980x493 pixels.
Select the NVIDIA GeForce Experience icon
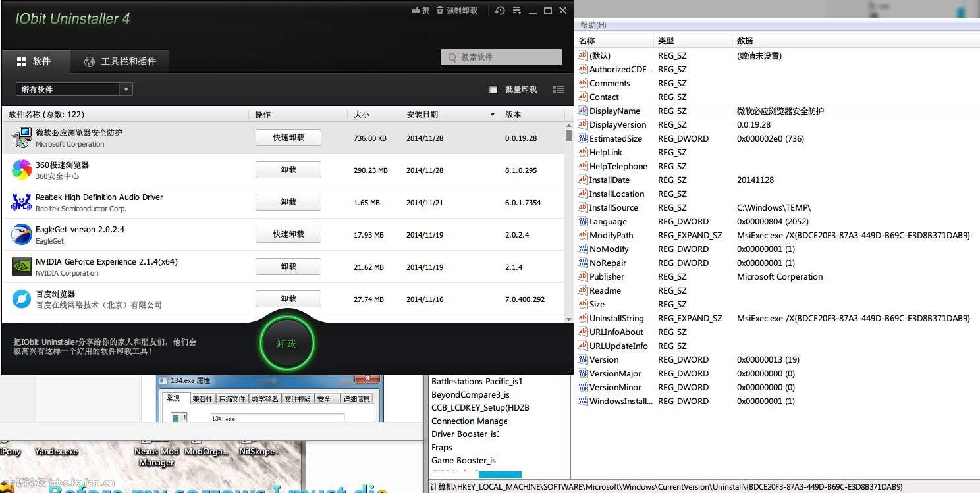pos(22,267)
